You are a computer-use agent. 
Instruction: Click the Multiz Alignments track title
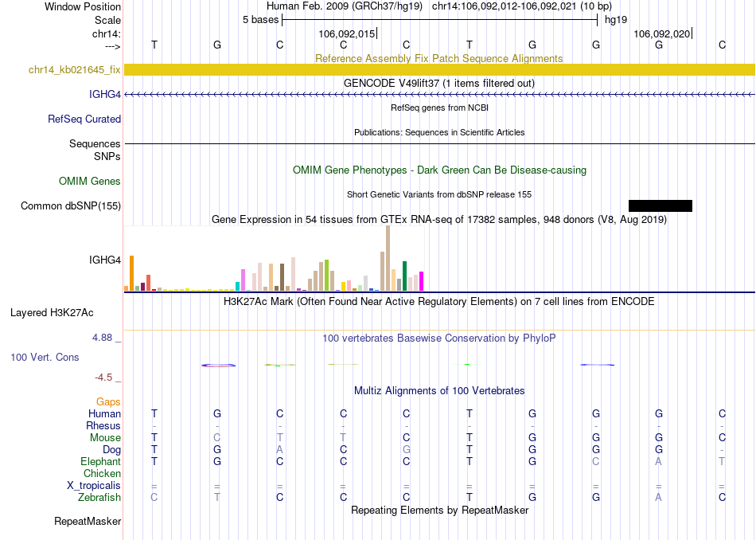tap(439, 391)
